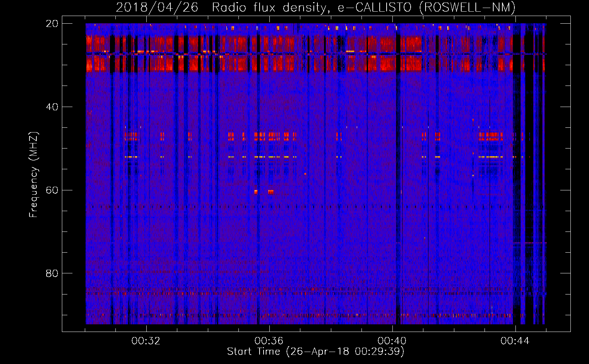The height and width of the screenshot is (364, 589).
Task: Click the '00:32' time tick label
Action: (146, 341)
